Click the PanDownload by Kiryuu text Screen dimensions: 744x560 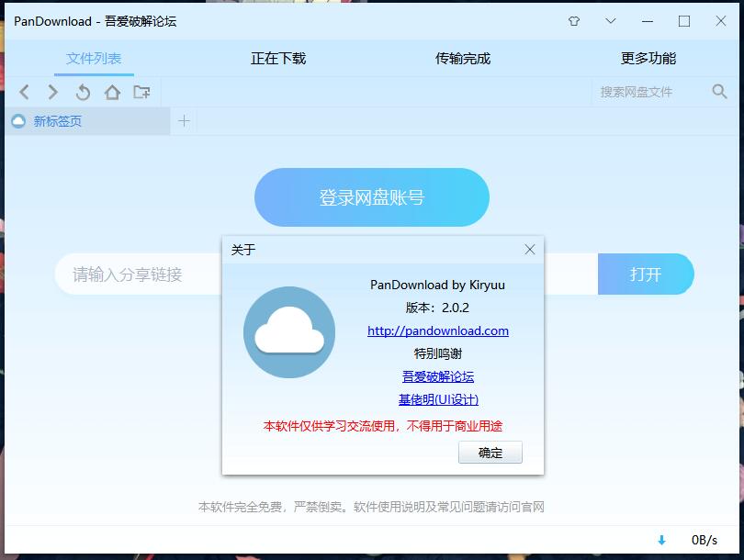pyautogui.click(x=437, y=285)
